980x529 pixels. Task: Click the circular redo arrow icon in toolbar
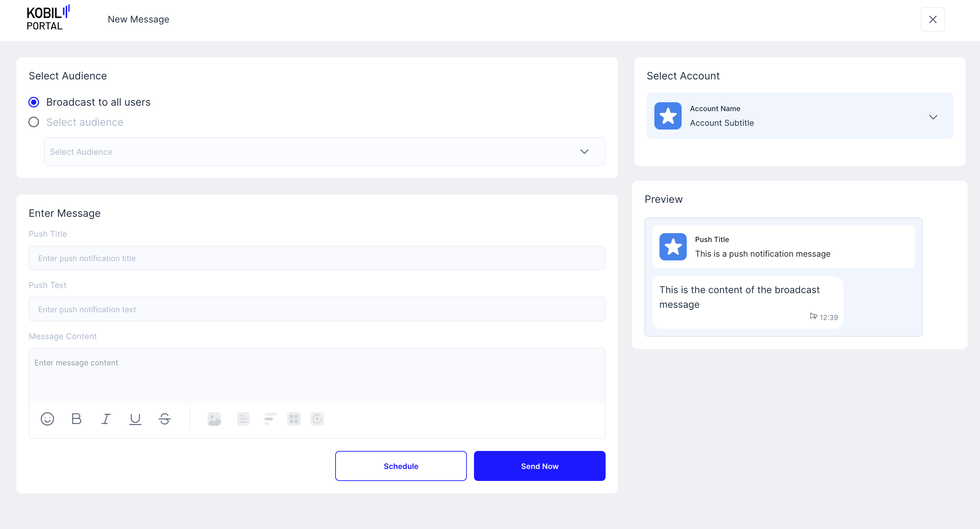pyautogui.click(x=317, y=419)
